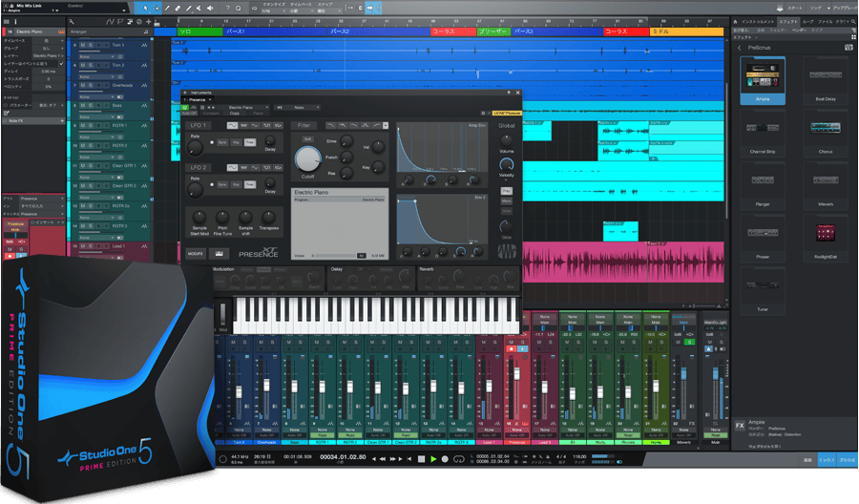Select Mono mode button in Global
Screen dimensions: 859x504
pyautogui.click(x=506, y=201)
